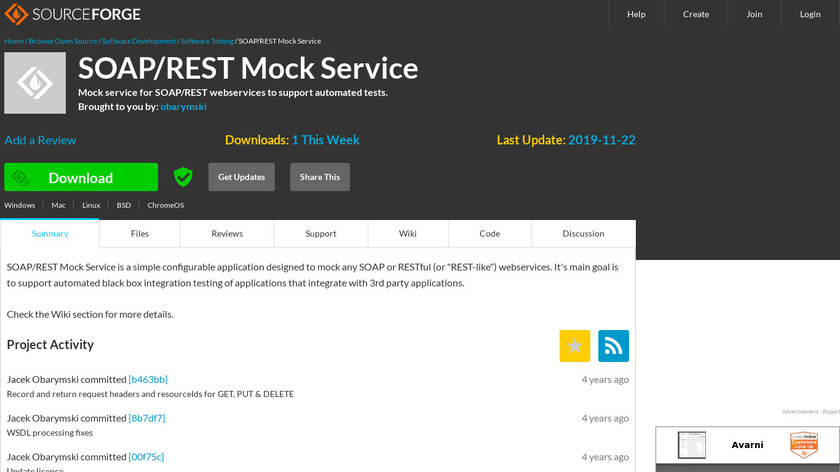The image size is (840, 472).
Task: Open Browse Open Source breadcrumb
Action: (63, 41)
